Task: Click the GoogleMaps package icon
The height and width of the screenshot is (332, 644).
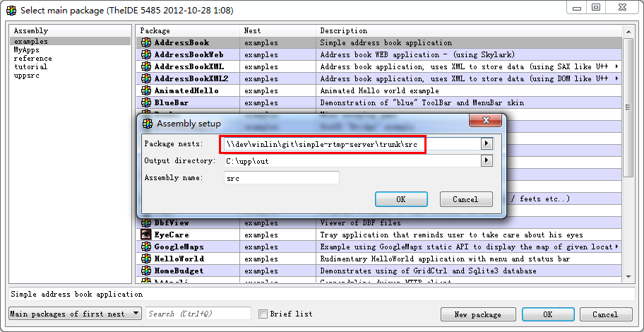Action: pos(146,247)
